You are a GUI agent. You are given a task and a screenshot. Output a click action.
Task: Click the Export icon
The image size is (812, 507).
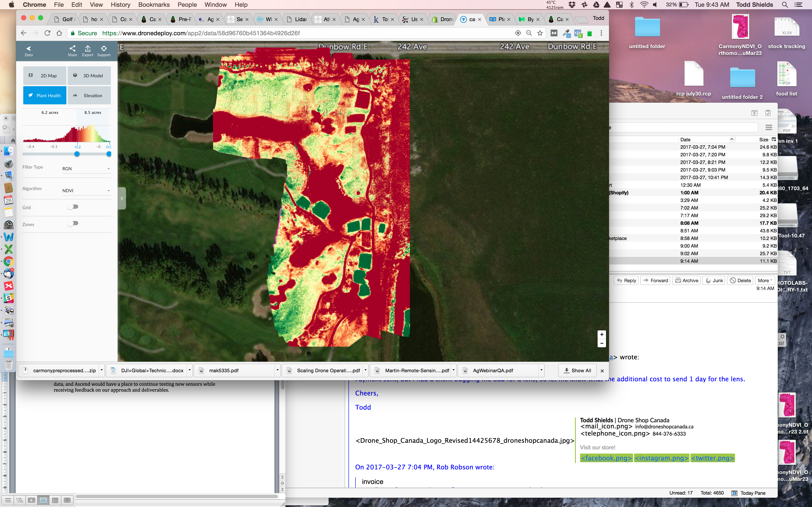(88, 49)
